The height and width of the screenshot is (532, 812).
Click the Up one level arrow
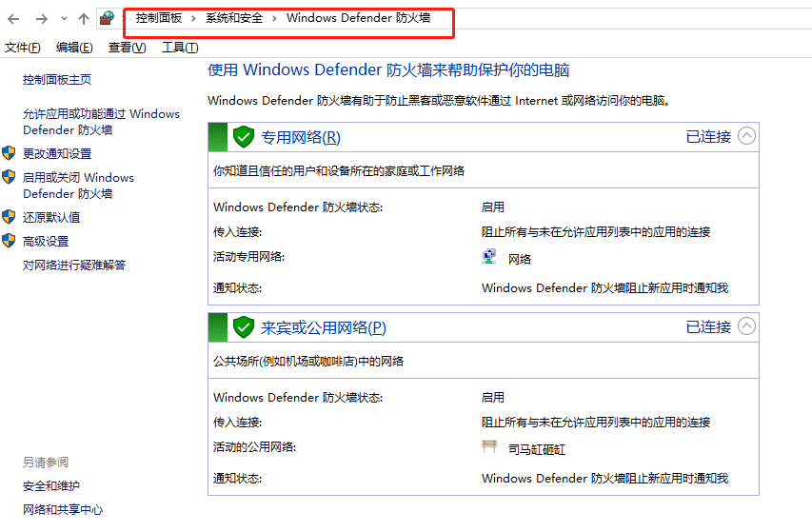tap(84, 19)
